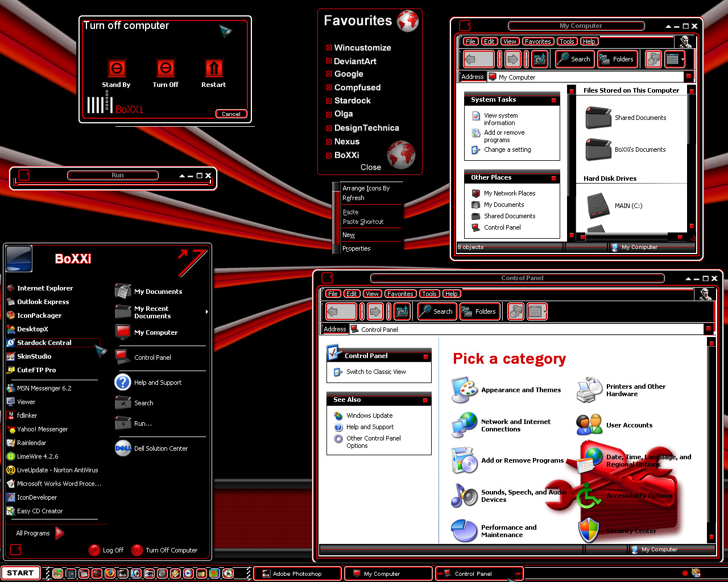The width and height of the screenshot is (728, 582).
Task: Open LimeWire 4.2.6 from the Start menu
Action: point(32,456)
